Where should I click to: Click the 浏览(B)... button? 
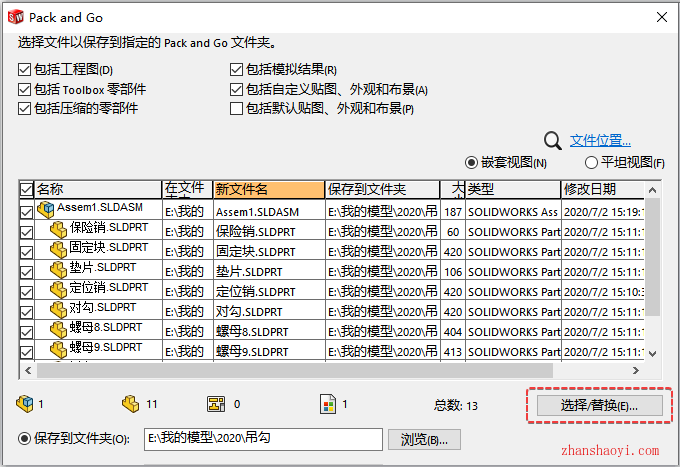click(x=424, y=440)
